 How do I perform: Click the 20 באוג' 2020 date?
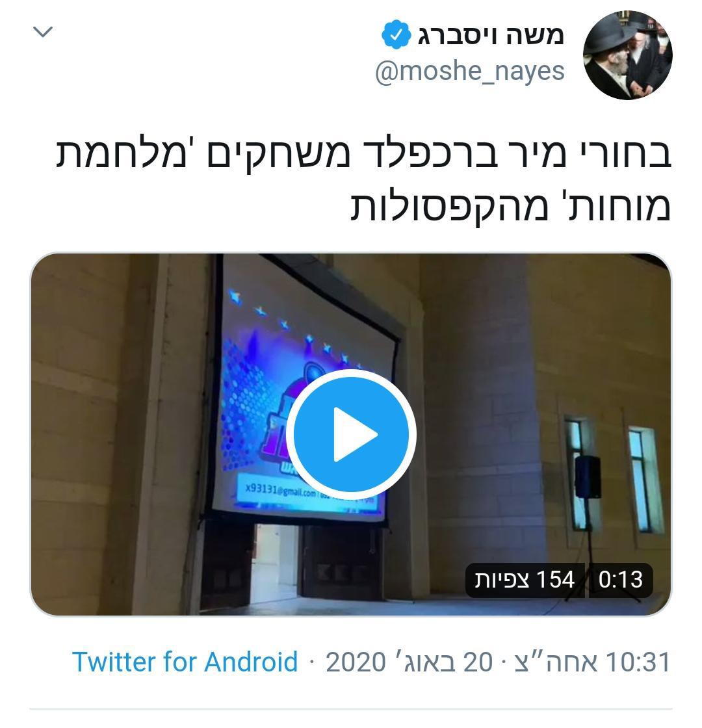[409, 662]
